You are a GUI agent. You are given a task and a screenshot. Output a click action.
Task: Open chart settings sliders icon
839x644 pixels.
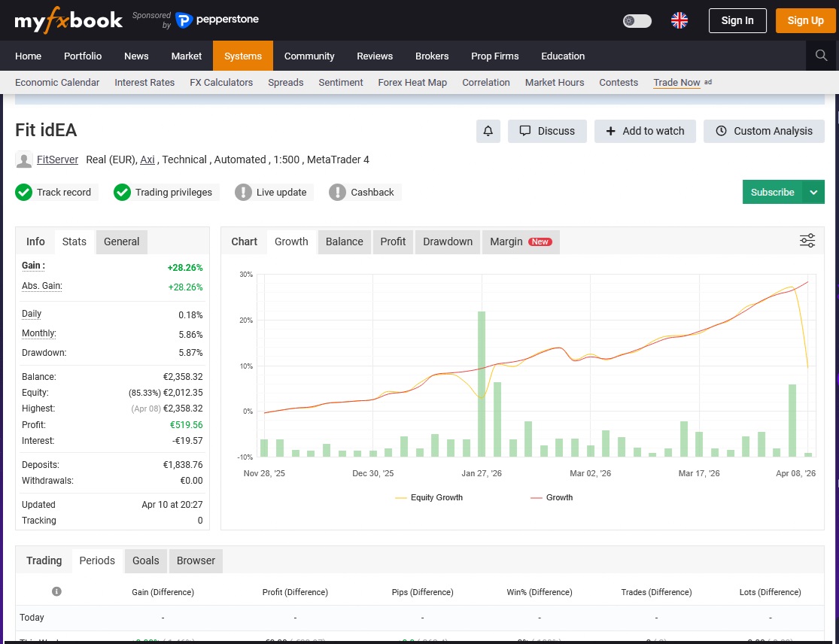click(807, 241)
